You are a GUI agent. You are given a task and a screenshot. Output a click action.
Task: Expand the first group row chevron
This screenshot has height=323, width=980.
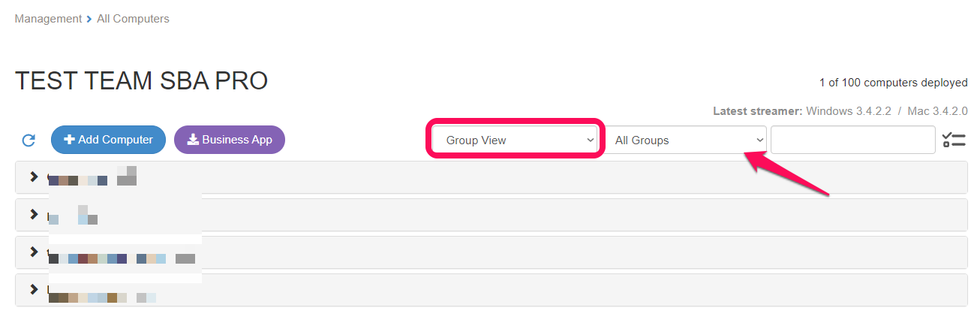33,177
